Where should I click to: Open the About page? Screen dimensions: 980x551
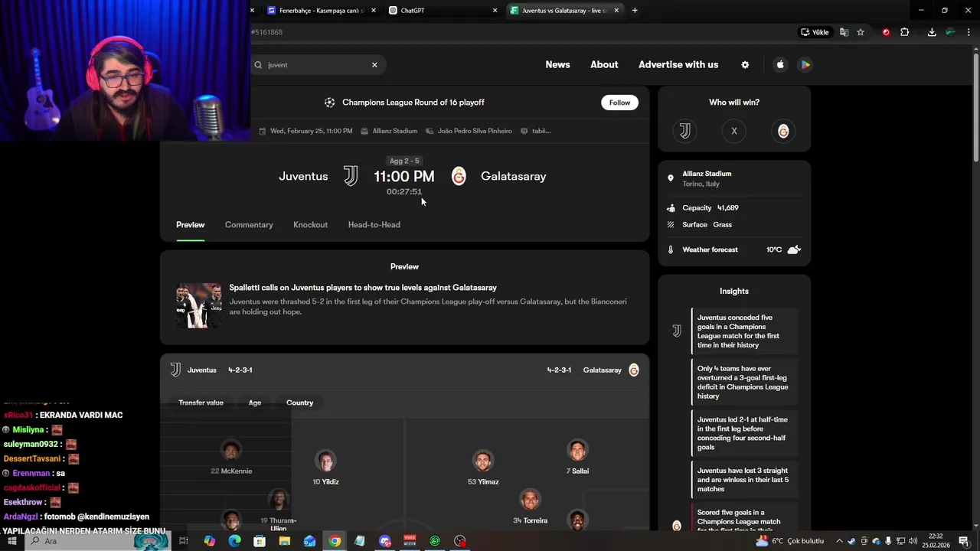point(604,65)
